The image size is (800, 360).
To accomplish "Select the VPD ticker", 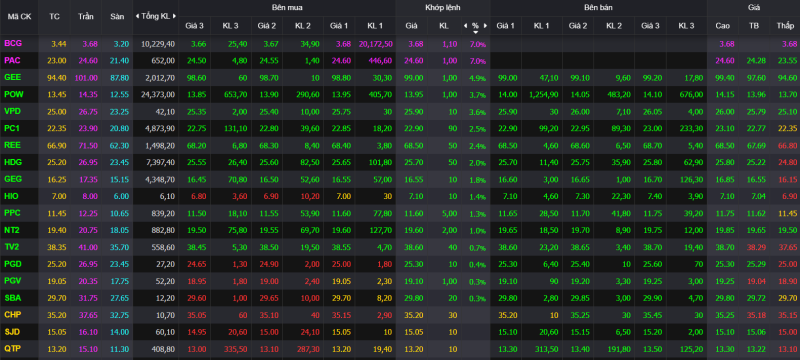I will [12, 112].
